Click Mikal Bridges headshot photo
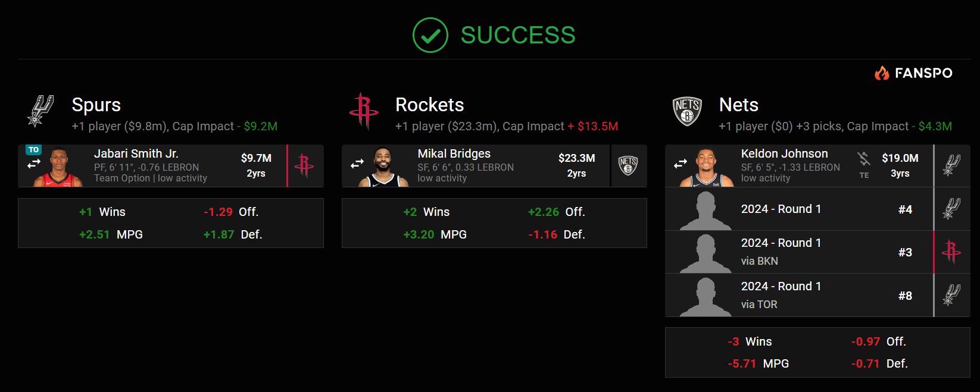Image resolution: width=980 pixels, height=392 pixels. 383,168
